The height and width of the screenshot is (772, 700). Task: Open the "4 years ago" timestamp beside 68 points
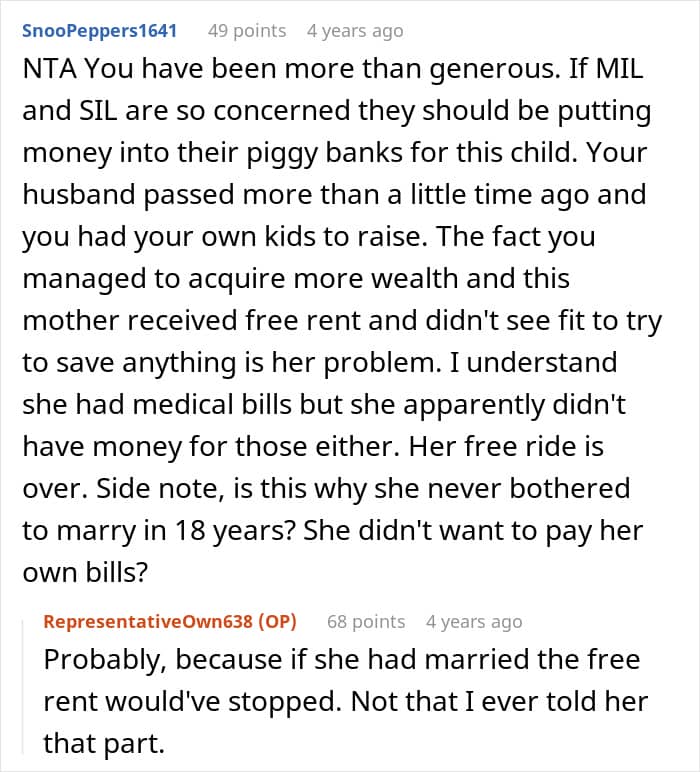(x=474, y=621)
